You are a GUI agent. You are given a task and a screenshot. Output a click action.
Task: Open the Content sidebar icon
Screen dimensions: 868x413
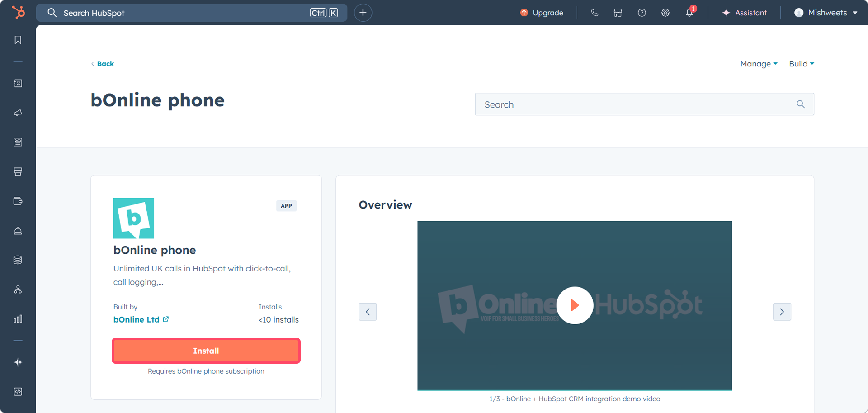click(x=18, y=142)
